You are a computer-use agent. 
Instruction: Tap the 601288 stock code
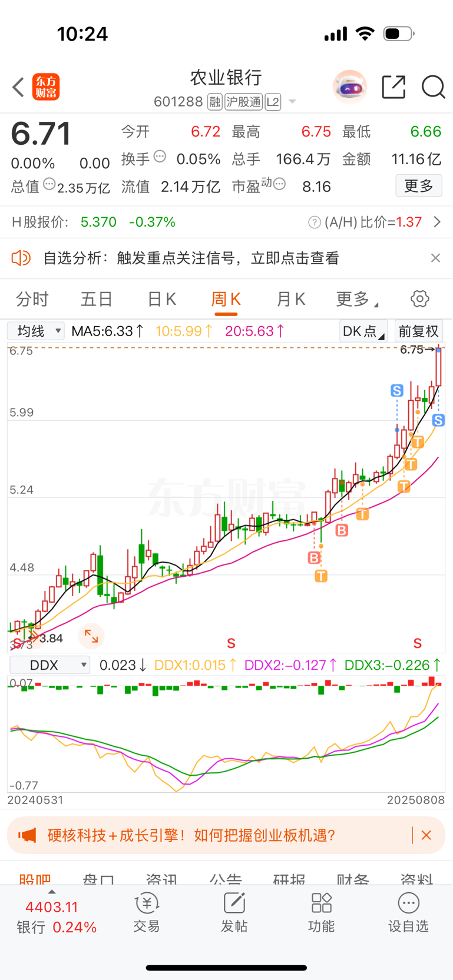tap(178, 102)
